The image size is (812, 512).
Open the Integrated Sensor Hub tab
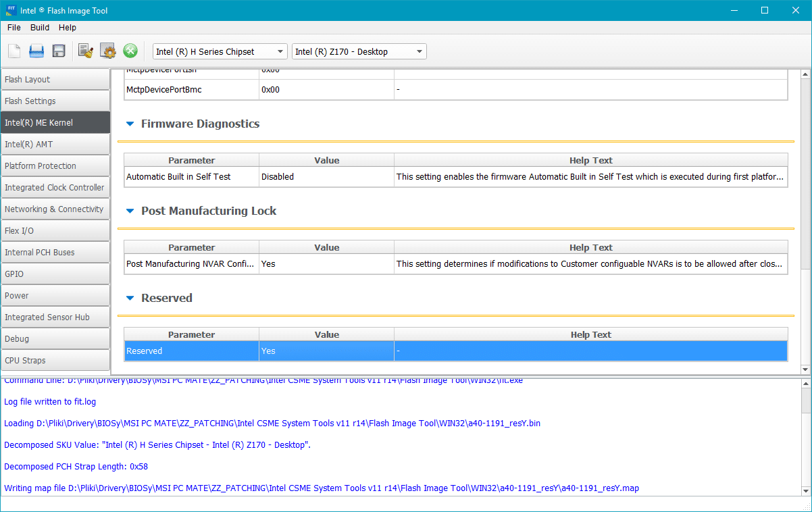(x=55, y=317)
